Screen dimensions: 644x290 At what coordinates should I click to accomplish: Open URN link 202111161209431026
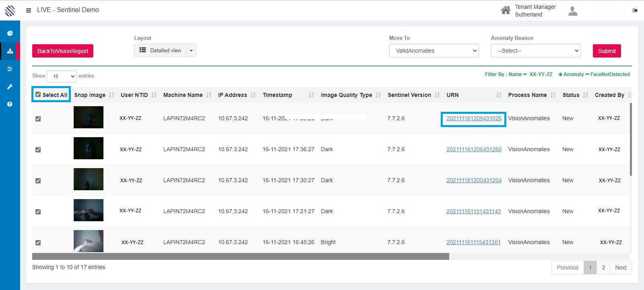point(474,119)
